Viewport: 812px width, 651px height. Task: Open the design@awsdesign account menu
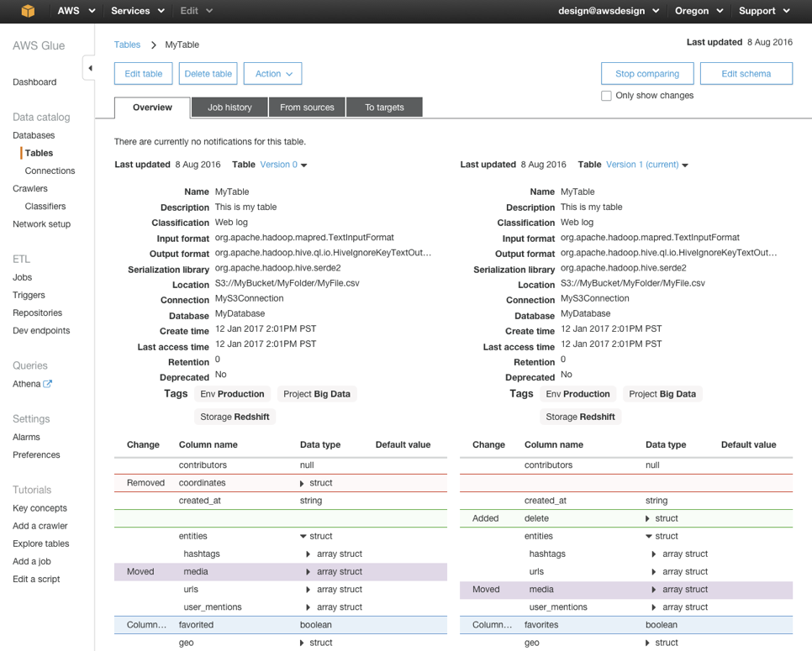coord(609,11)
